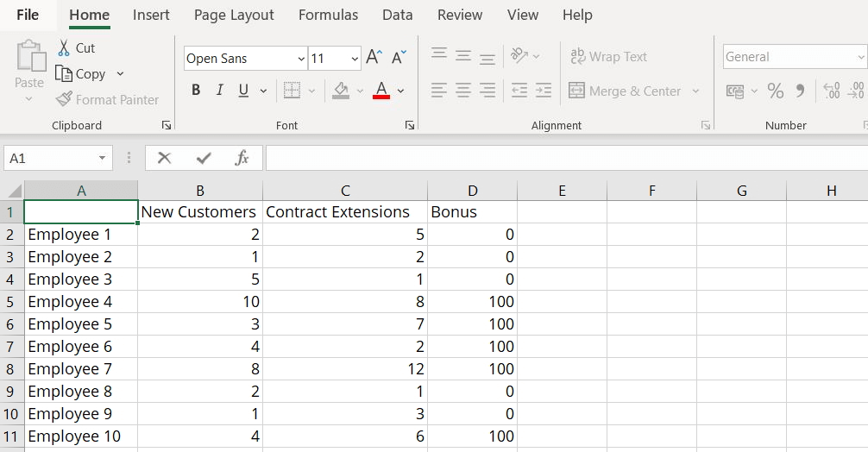868x452 pixels.
Task: Open Insert Function fx dialog
Action: coord(242,158)
